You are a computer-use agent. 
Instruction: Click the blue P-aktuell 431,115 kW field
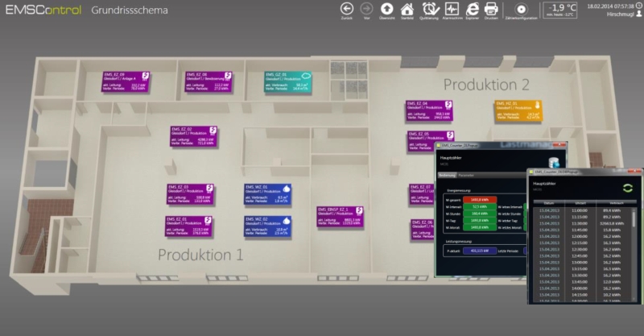(480, 251)
